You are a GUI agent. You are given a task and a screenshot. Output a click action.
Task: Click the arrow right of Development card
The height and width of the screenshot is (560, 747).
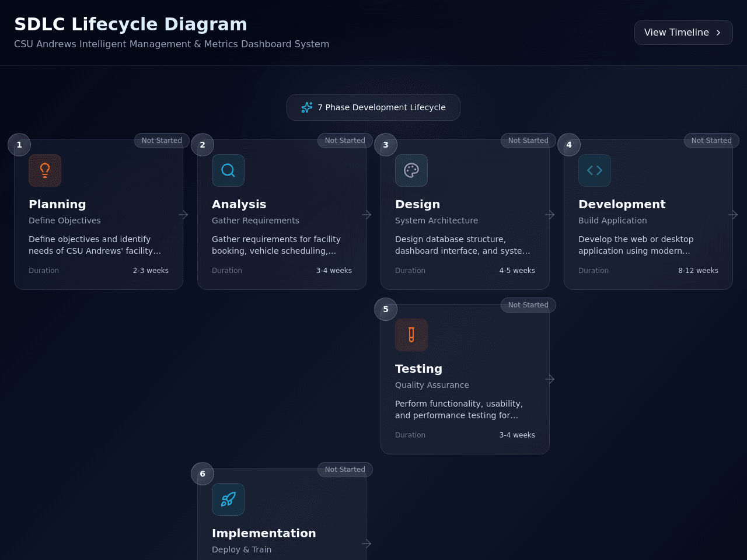(x=733, y=215)
